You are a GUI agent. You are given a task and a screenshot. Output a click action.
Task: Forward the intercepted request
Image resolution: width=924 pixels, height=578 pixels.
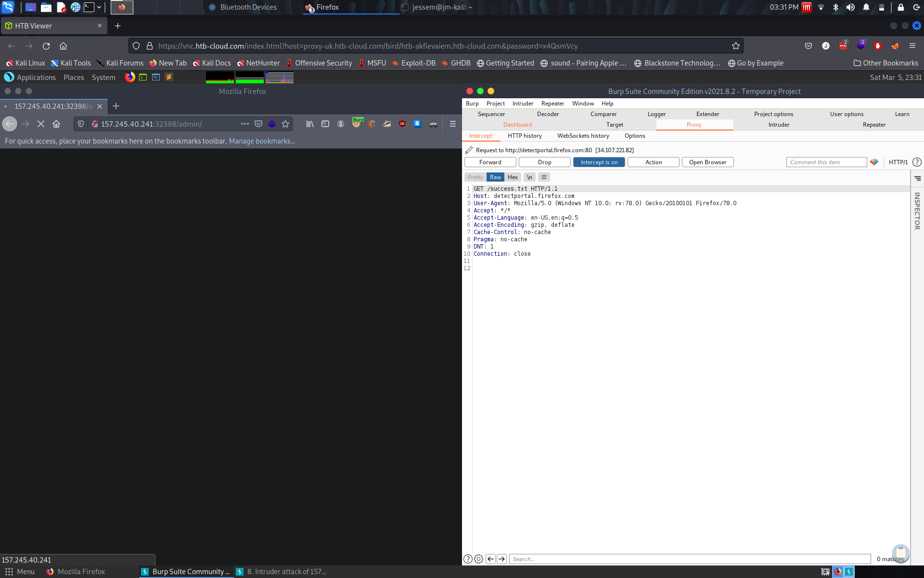point(490,162)
